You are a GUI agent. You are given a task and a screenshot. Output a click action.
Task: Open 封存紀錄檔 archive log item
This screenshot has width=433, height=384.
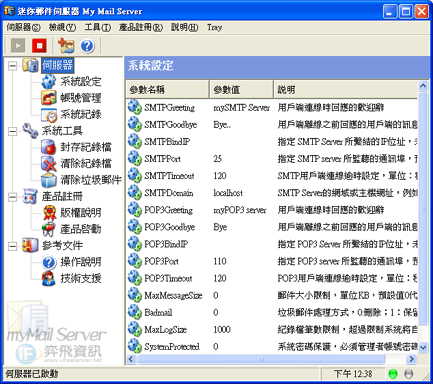(86, 147)
